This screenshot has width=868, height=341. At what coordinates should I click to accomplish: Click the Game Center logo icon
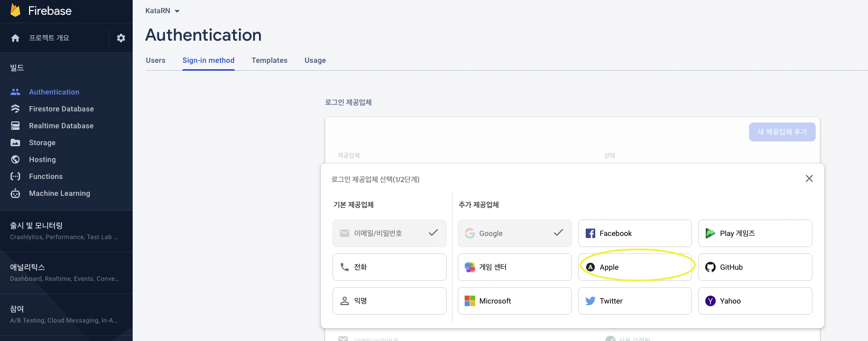click(x=470, y=267)
